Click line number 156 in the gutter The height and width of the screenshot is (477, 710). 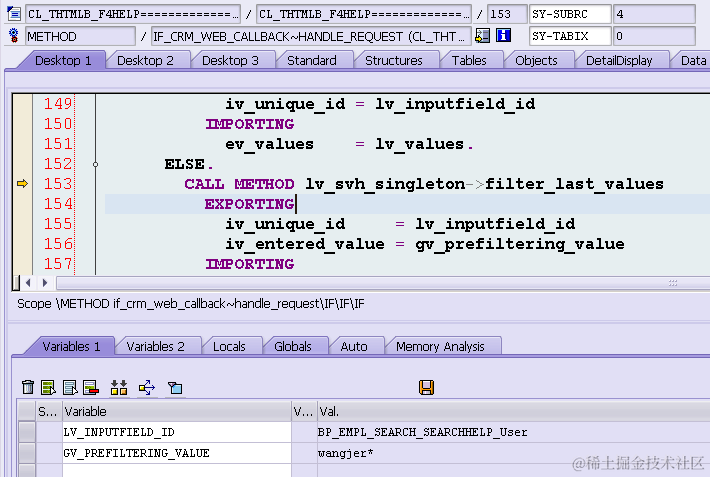(x=58, y=244)
